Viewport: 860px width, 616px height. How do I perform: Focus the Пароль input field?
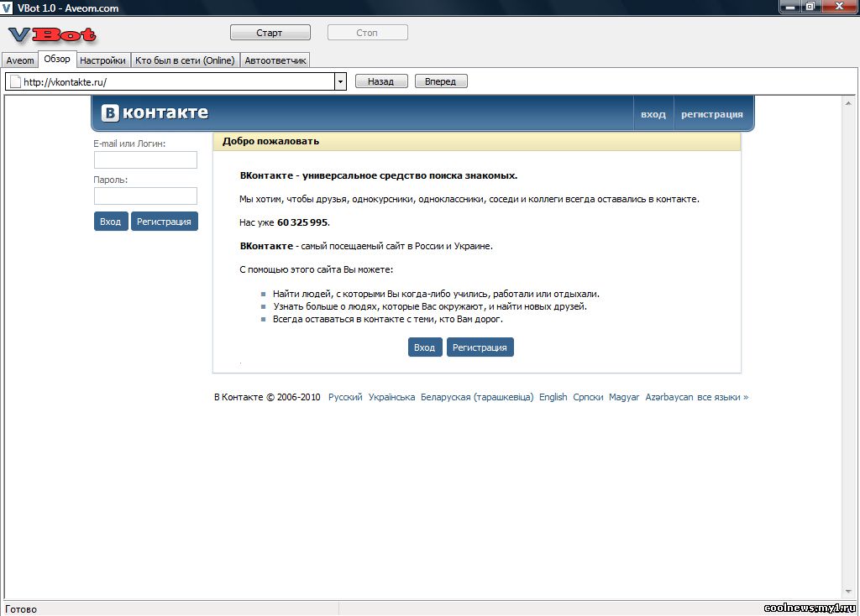click(145, 196)
